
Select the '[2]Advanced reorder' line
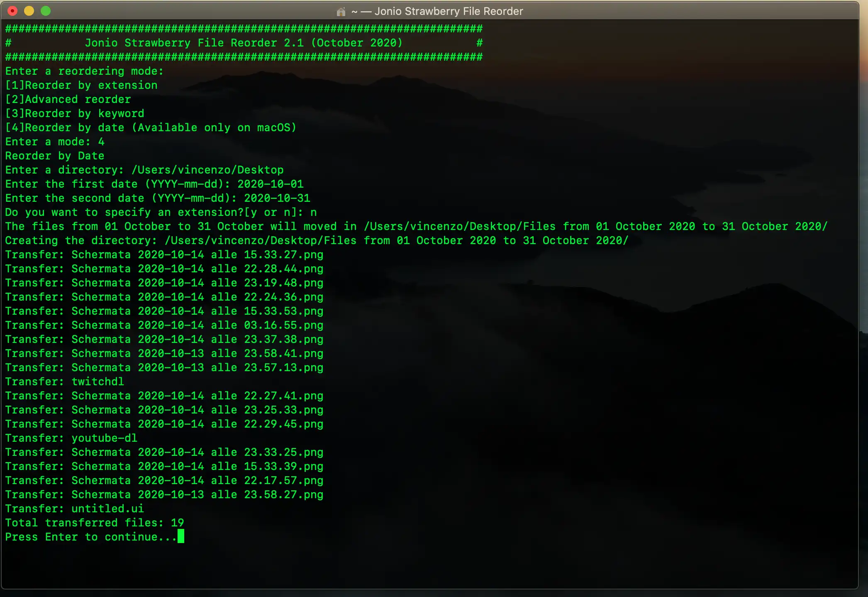tap(68, 99)
